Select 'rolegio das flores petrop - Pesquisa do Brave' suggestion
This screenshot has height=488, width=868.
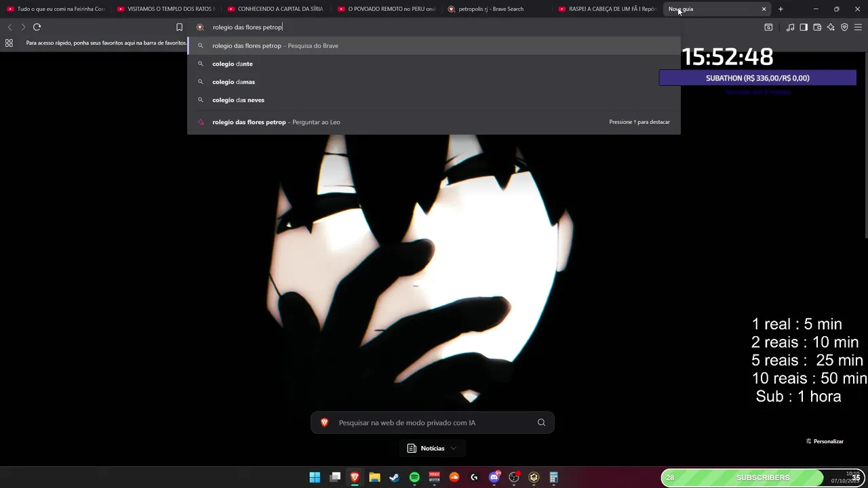coord(434,45)
